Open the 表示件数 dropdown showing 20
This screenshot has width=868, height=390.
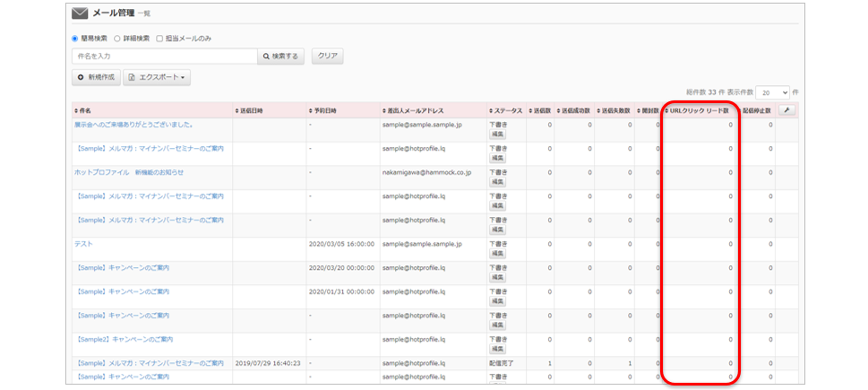pyautogui.click(x=773, y=92)
